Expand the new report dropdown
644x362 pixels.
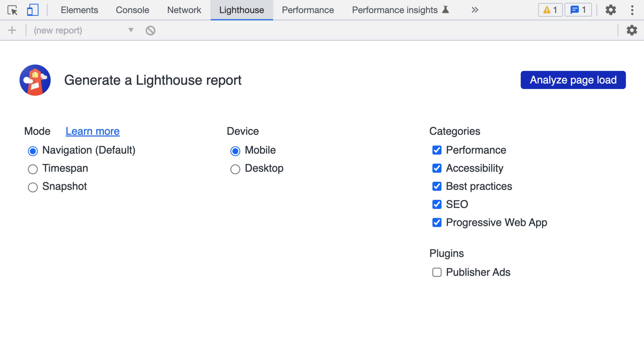click(x=131, y=30)
